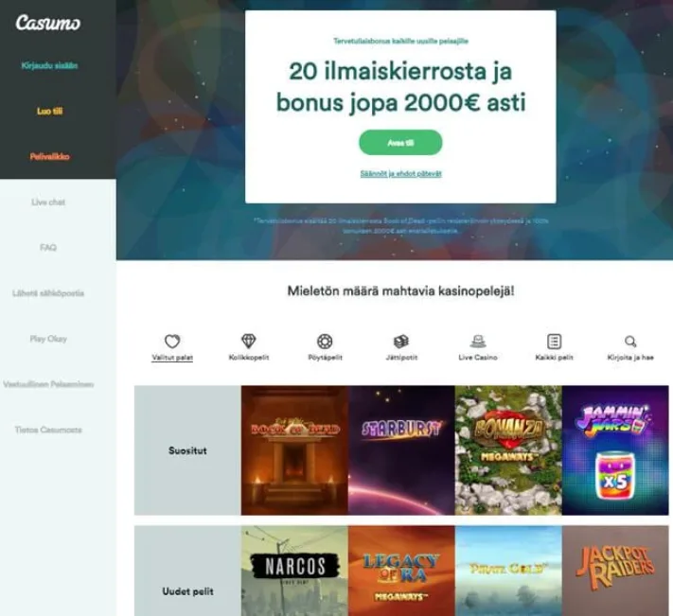Open Pöytäpelit chip icon
The height and width of the screenshot is (616, 673).
pyautogui.click(x=325, y=342)
